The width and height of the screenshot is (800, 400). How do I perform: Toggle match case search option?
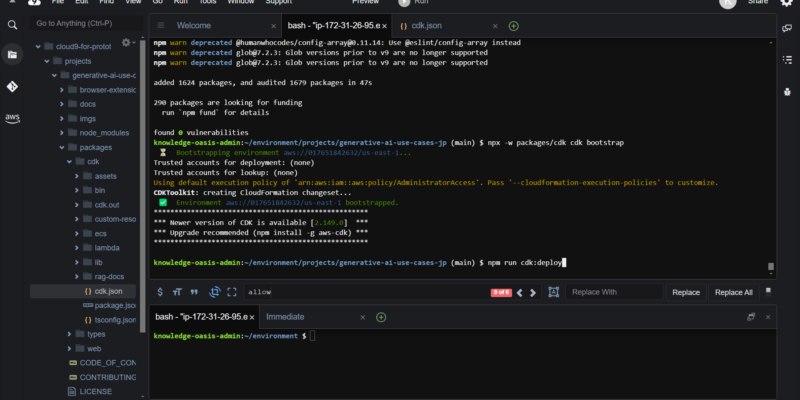point(178,292)
